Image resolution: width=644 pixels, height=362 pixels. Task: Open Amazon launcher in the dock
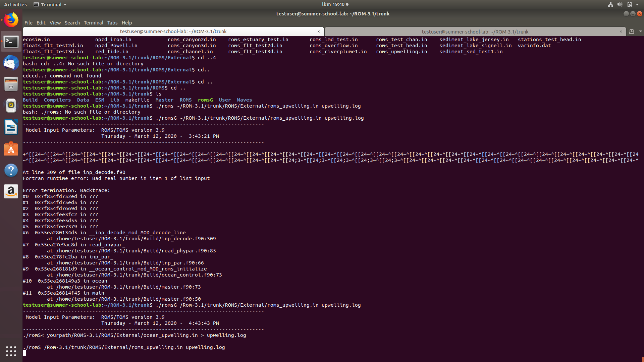click(x=11, y=191)
